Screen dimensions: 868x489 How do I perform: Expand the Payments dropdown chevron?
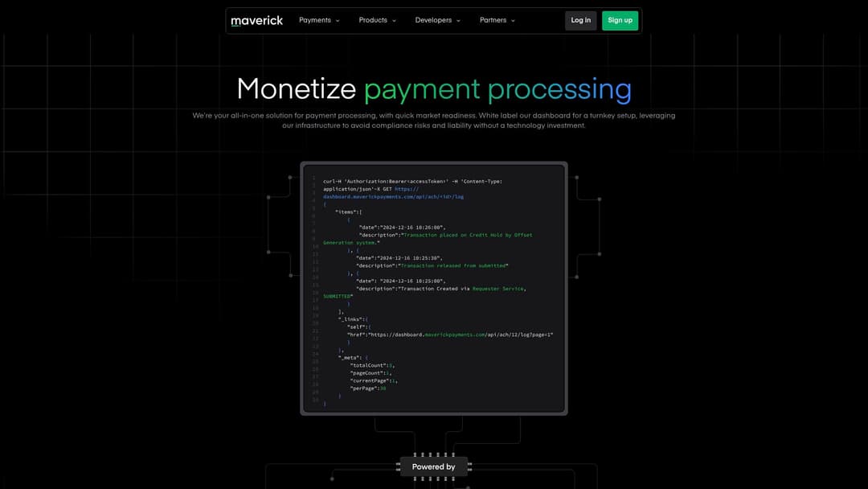tap(338, 21)
